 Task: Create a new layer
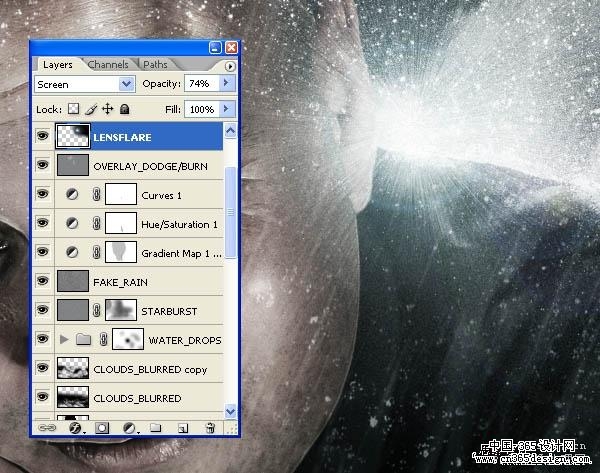[x=183, y=428]
